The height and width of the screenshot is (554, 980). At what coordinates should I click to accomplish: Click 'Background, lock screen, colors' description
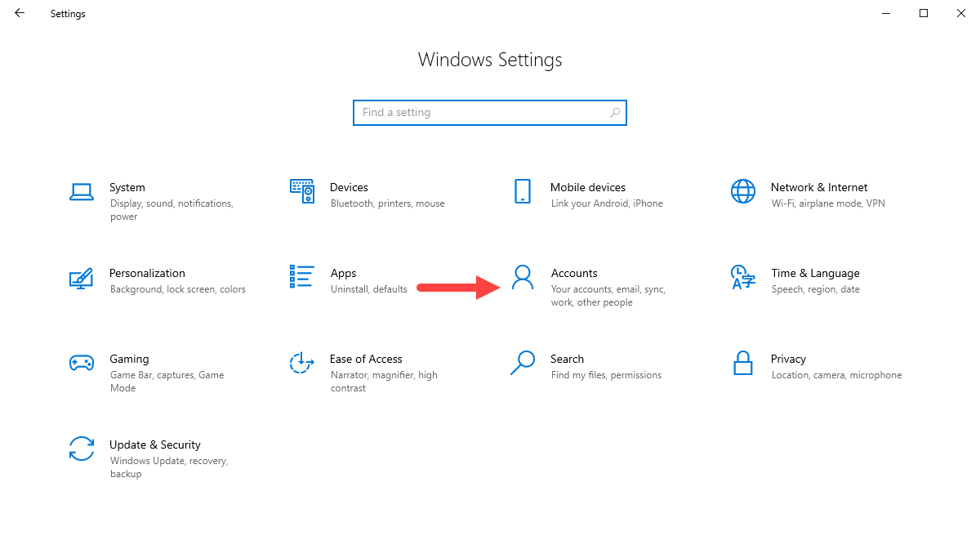pyautogui.click(x=178, y=289)
